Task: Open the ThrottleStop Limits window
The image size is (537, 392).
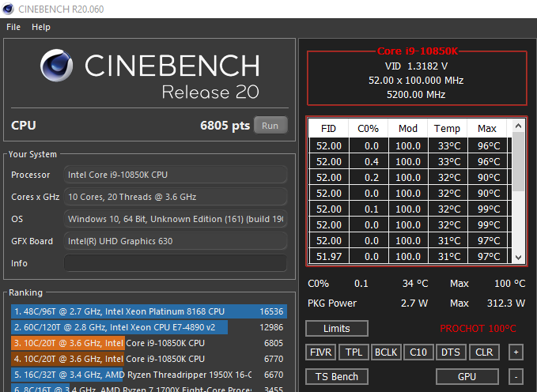Action: click(x=336, y=328)
